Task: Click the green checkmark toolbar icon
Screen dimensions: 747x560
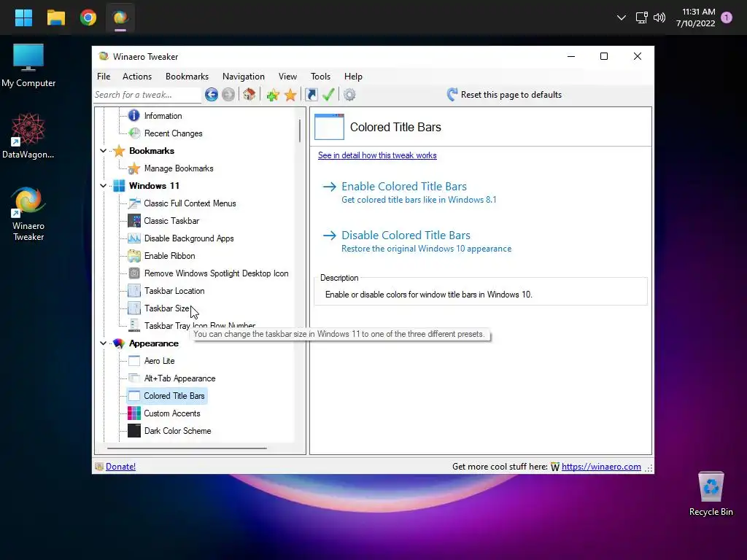Action: coord(328,94)
